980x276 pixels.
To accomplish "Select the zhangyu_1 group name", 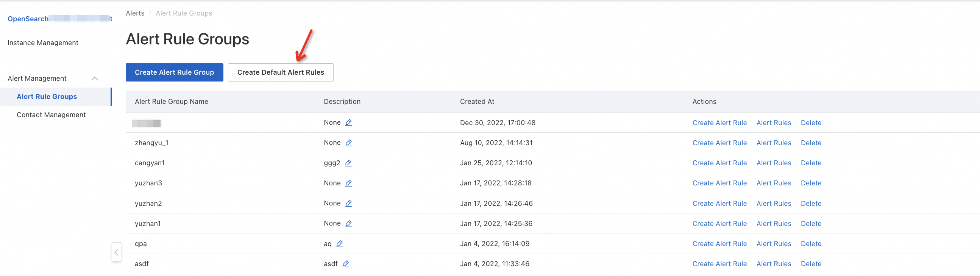I will [151, 143].
